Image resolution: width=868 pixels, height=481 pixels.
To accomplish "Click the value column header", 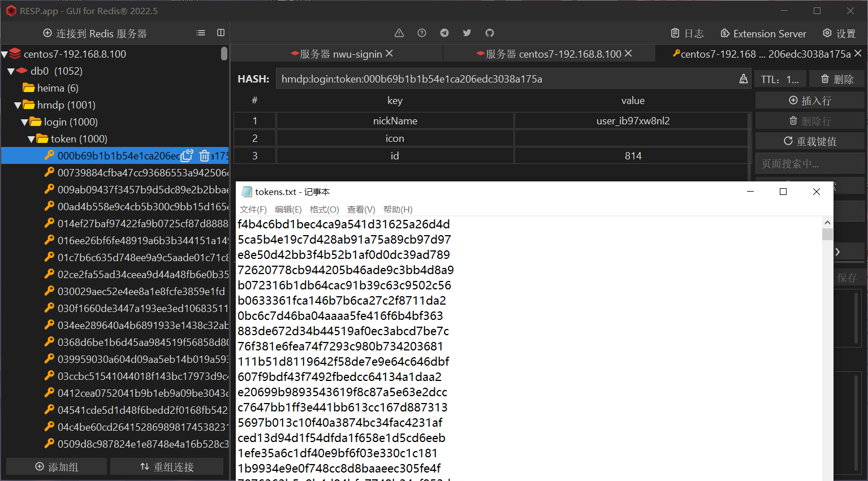I will pyautogui.click(x=633, y=101).
